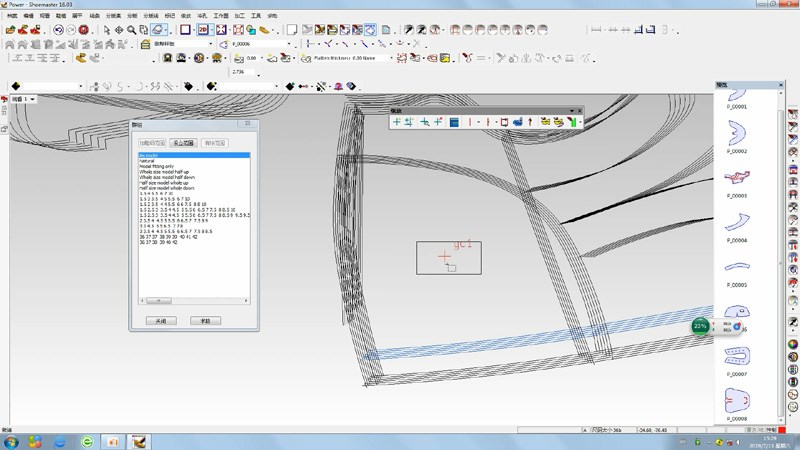
Task: Click the left button at dialog bottom
Action: coord(161,321)
